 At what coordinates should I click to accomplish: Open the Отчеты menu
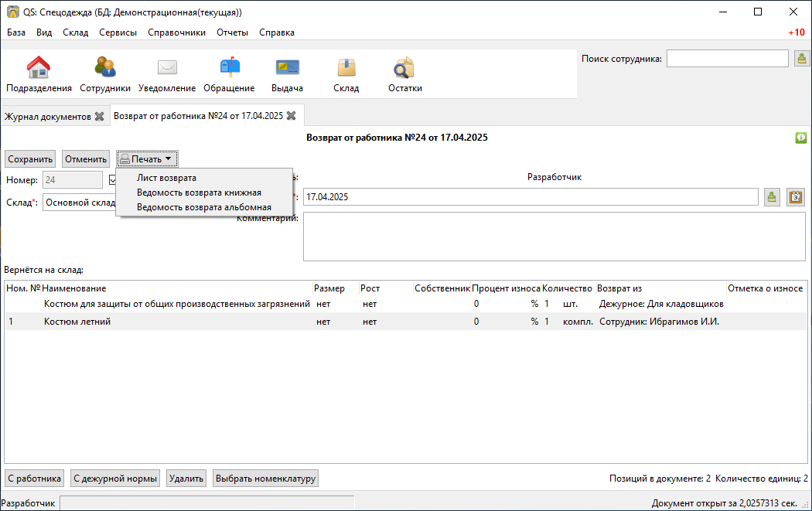pos(233,32)
